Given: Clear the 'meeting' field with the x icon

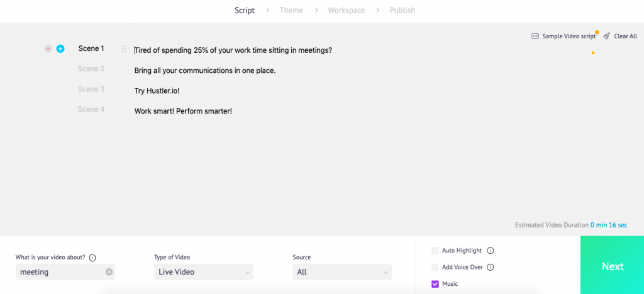Looking at the screenshot, I should point(109,272).
